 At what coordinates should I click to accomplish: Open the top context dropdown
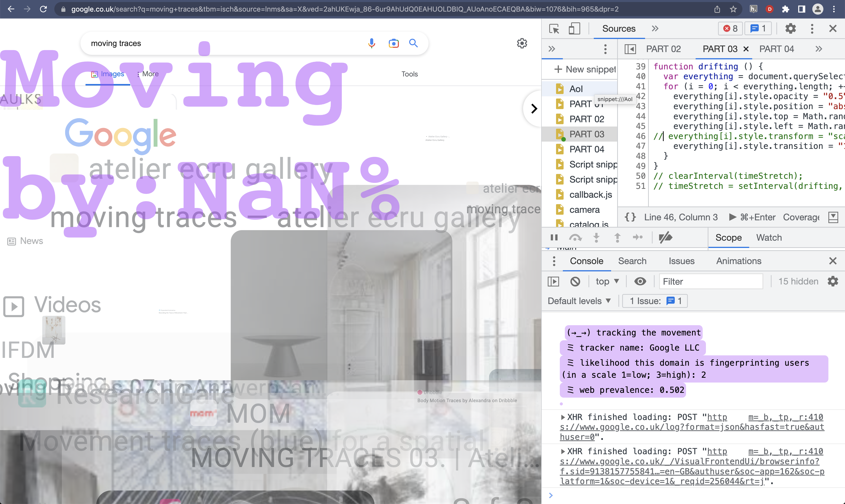click(x=607, y=281)
